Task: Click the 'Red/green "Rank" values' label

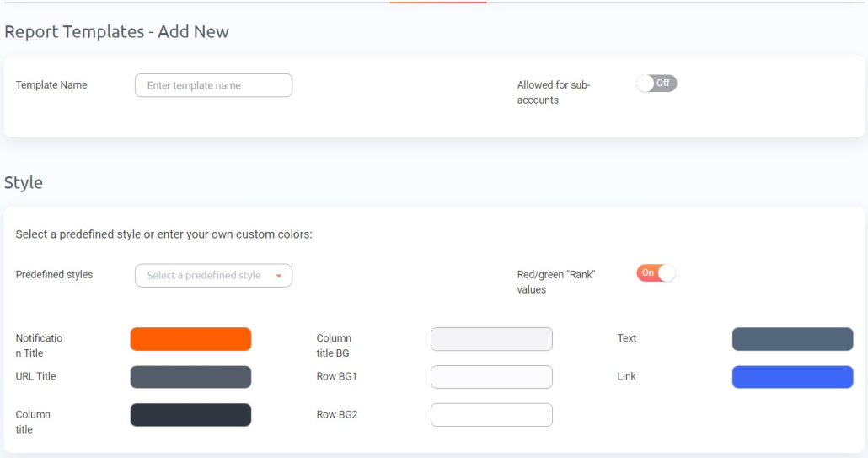Action: (556, 282)
